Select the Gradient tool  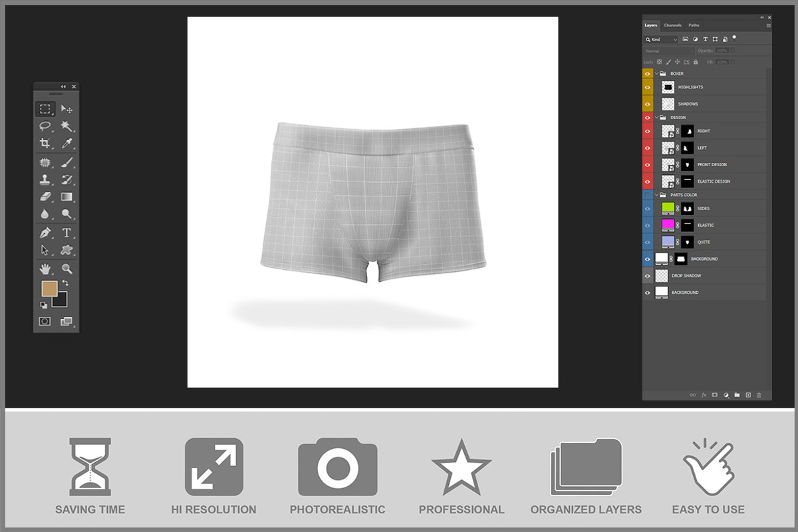click(66, 197)
